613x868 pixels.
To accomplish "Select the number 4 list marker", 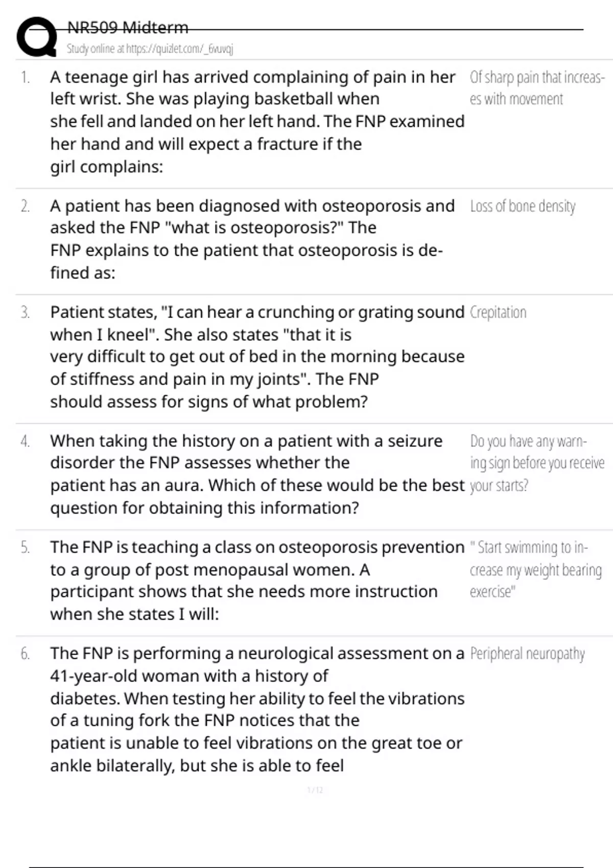I will [x=25, y=441].
